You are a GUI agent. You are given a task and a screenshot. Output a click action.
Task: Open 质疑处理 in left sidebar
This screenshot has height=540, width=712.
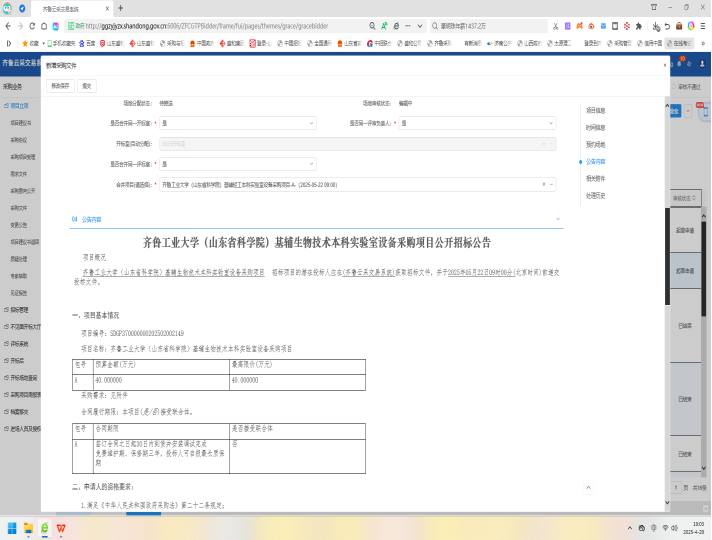pyautogui.click(x=19, y=259)
